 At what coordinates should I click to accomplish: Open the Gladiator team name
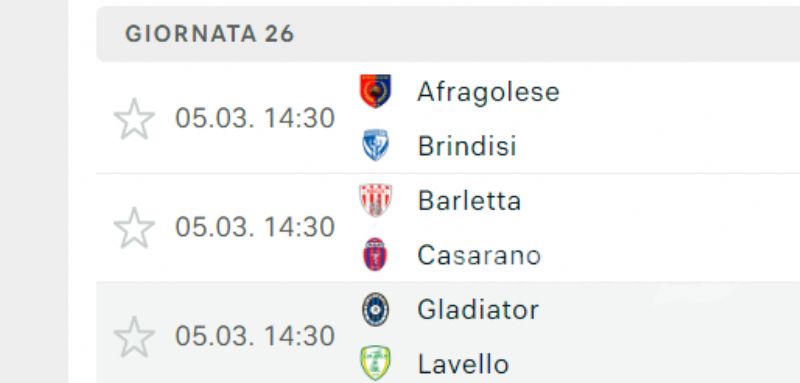(x=478, y=310)
